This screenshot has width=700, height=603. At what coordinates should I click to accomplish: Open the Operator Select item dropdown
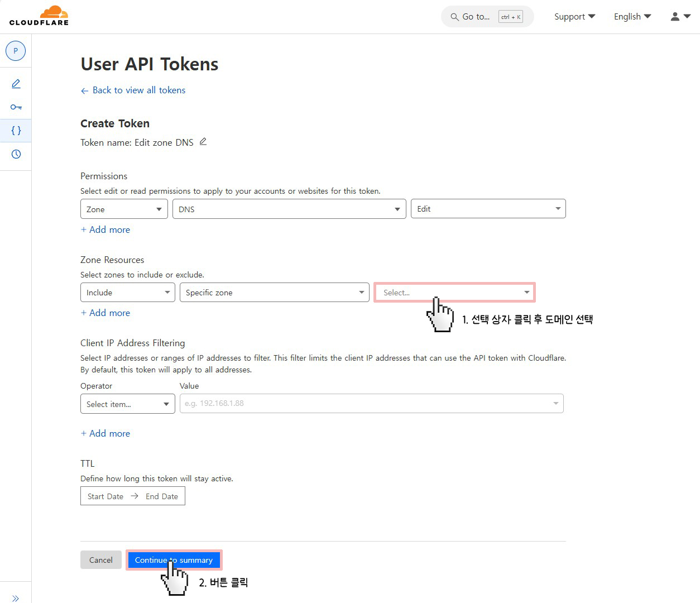[x=128, y=404]
